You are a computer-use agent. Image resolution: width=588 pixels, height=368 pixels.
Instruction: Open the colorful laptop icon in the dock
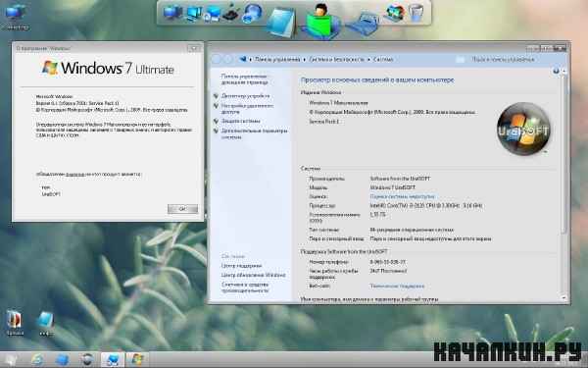[x=395, y=13]
